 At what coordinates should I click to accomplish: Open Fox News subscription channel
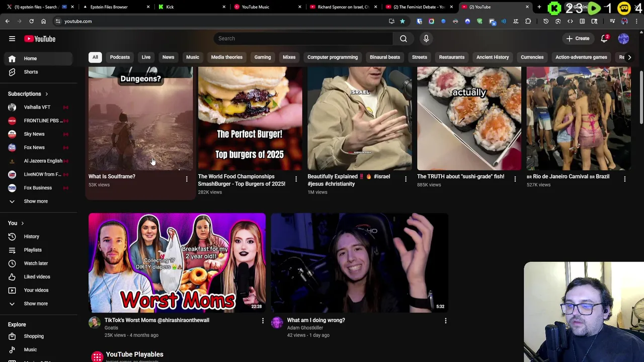pyautogui.click(x=39, y=147)
